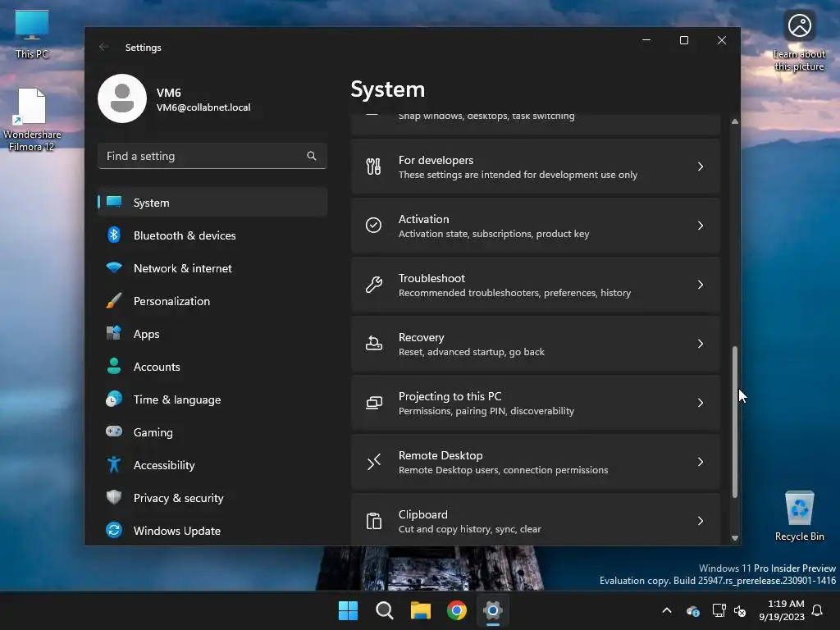Click the Windows Update sync icon
Screen dimensions: 840x630
click(x=113, y=531)
